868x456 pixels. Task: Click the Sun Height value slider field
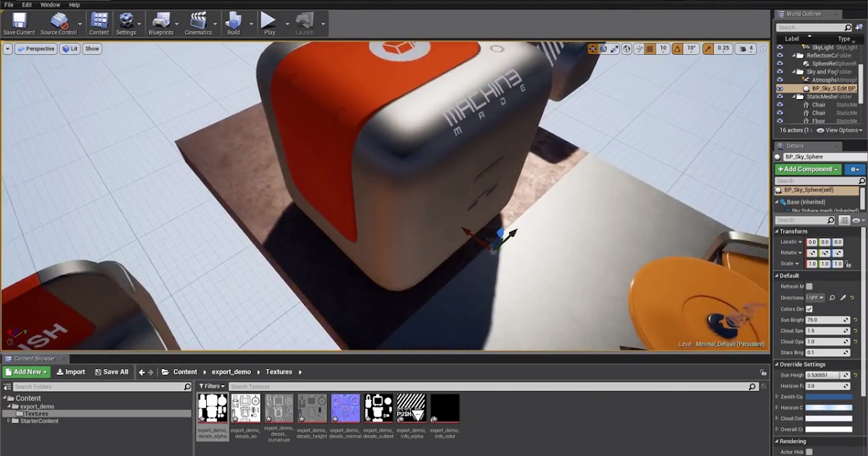point(827,376)
